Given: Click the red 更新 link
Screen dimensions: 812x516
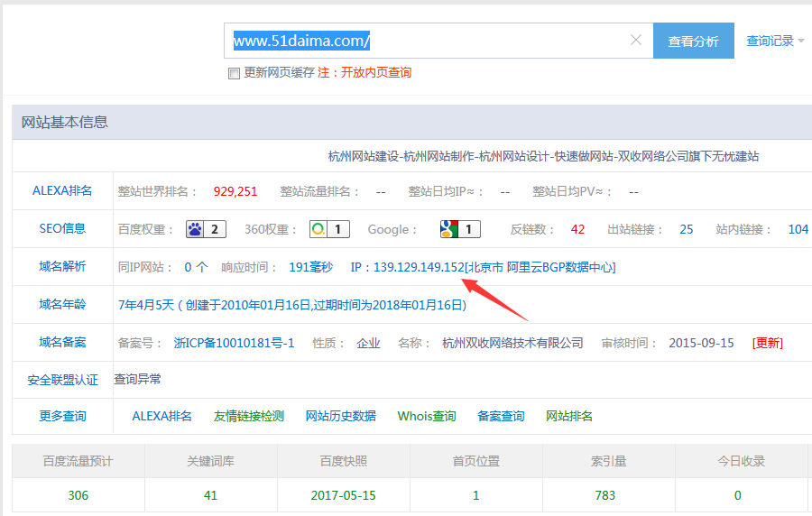Looking at the screenshot, I should (769, 343).
